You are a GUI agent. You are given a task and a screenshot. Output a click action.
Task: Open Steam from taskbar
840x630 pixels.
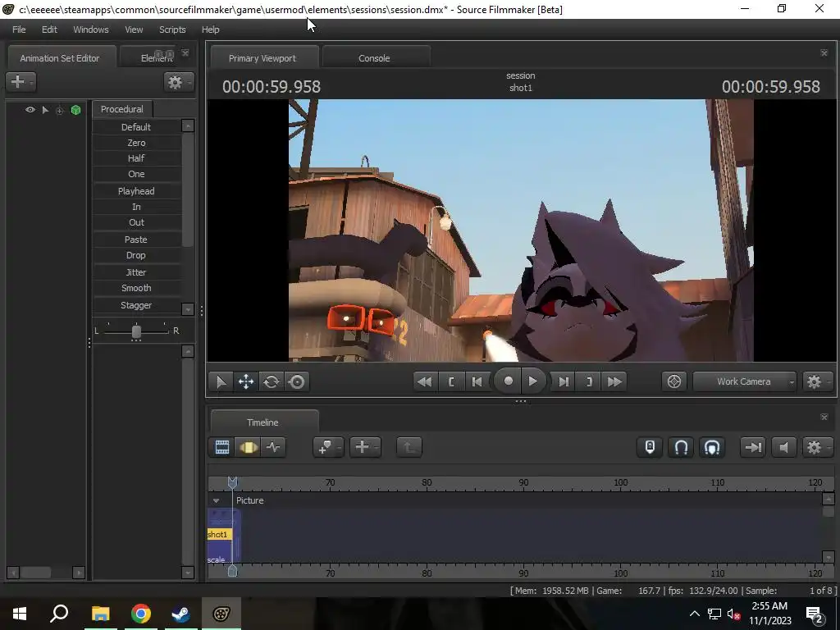(181, 614)
